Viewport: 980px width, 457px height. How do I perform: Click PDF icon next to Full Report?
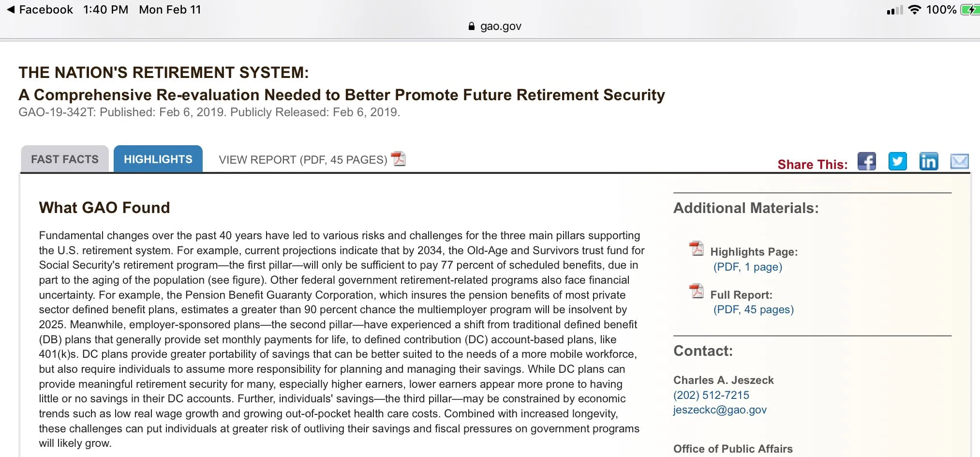point(697,291)
